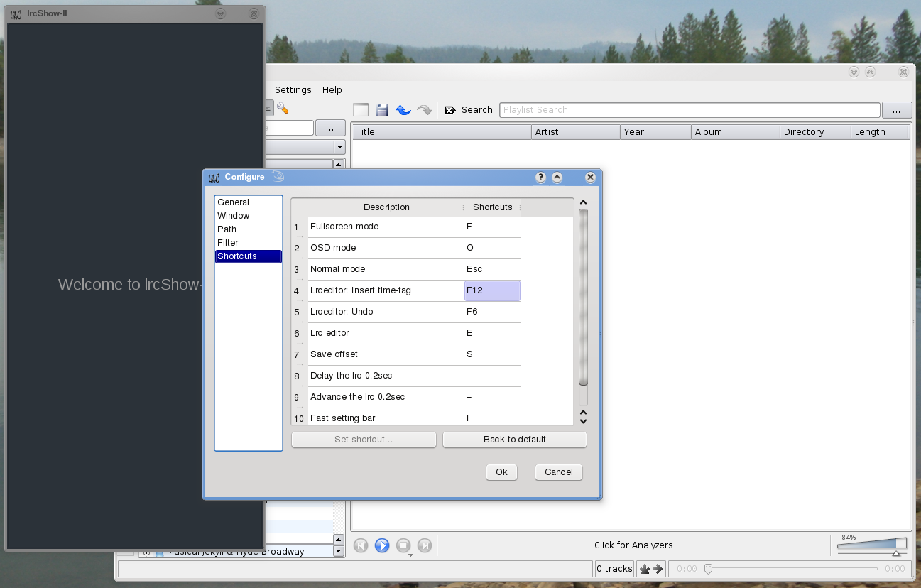The image size is (921, 588).
Task: Click the lrc icon in lrcShow-II title bar
Action: (x=16, y=14)
